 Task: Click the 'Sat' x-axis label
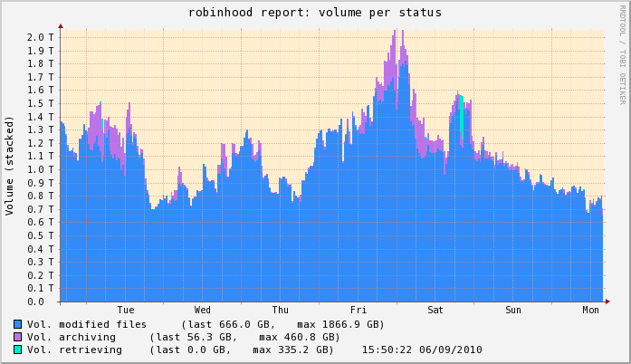click(436, 310)
